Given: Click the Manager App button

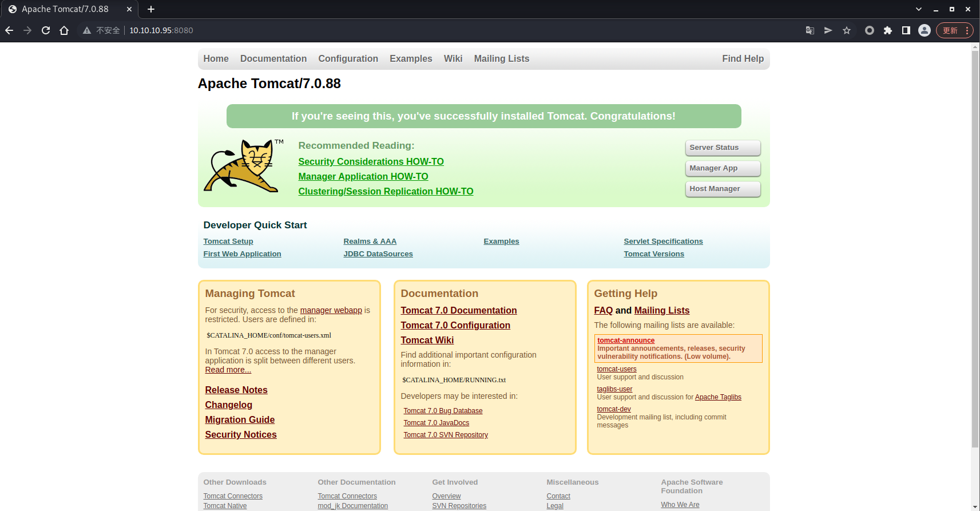Looking at the screenshot, I should coord(723,168).
